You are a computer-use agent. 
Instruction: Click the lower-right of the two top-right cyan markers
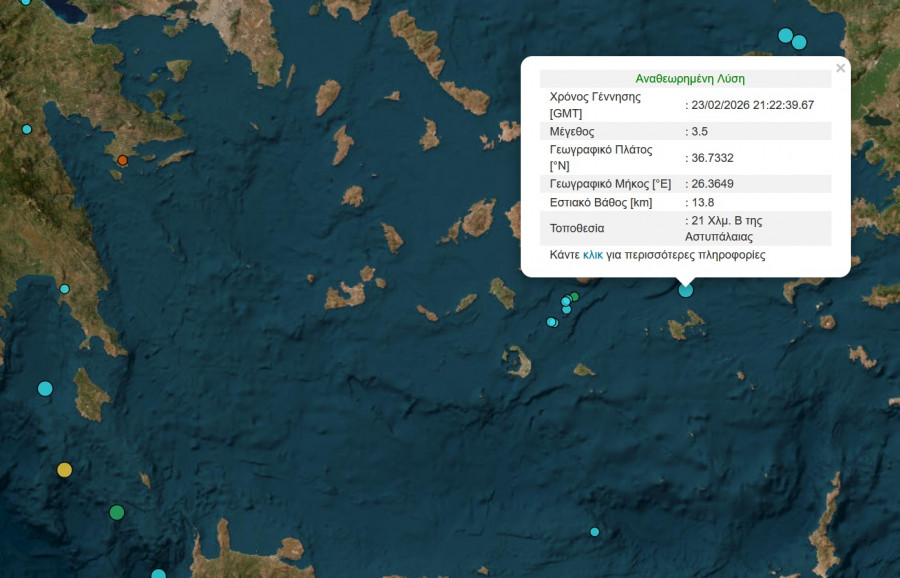pos(799,42)
